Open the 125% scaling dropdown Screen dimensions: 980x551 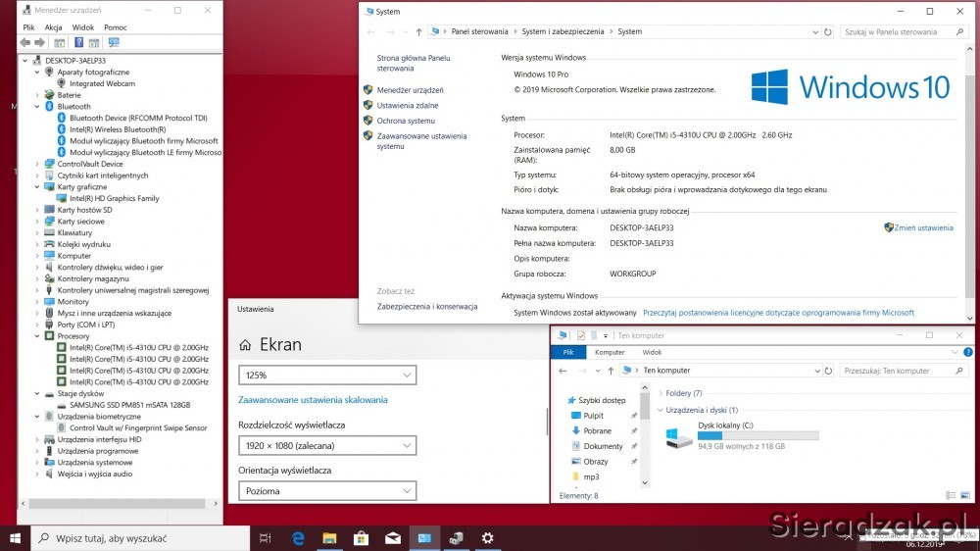327,376
